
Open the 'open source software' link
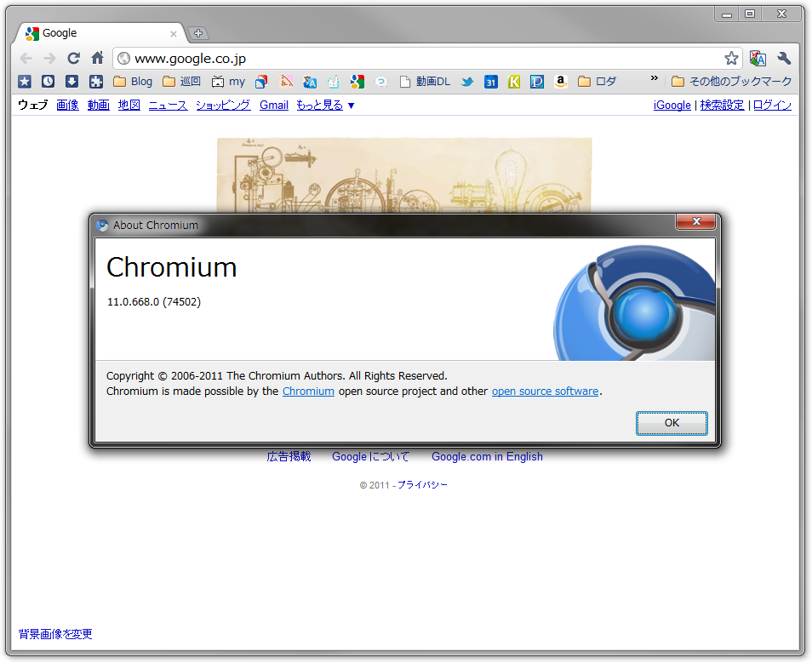click(x=545, y=392)
